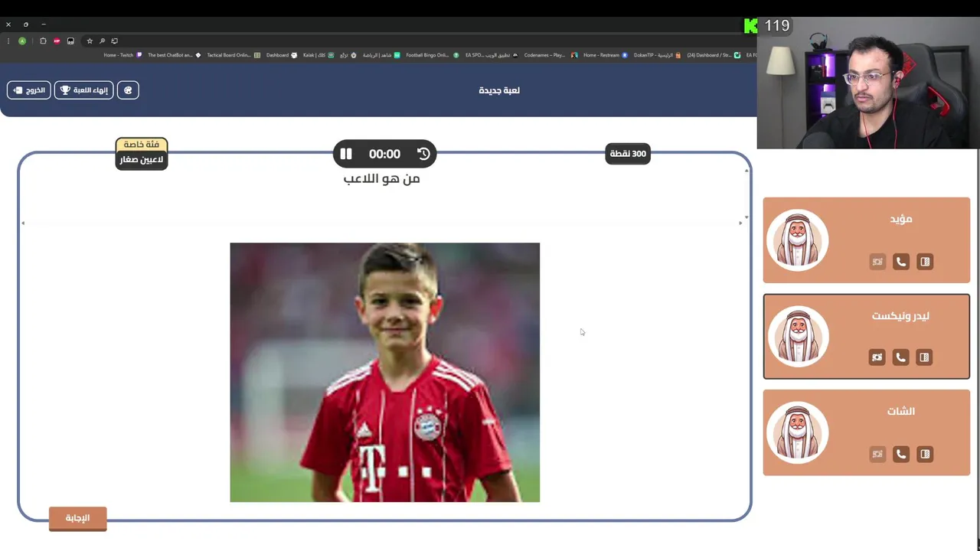Image resolution: width=980 pixels, height=551 pixels.
Task: Use half-split lifeline on ليدر ونيكست card
Action: (925, 357)
